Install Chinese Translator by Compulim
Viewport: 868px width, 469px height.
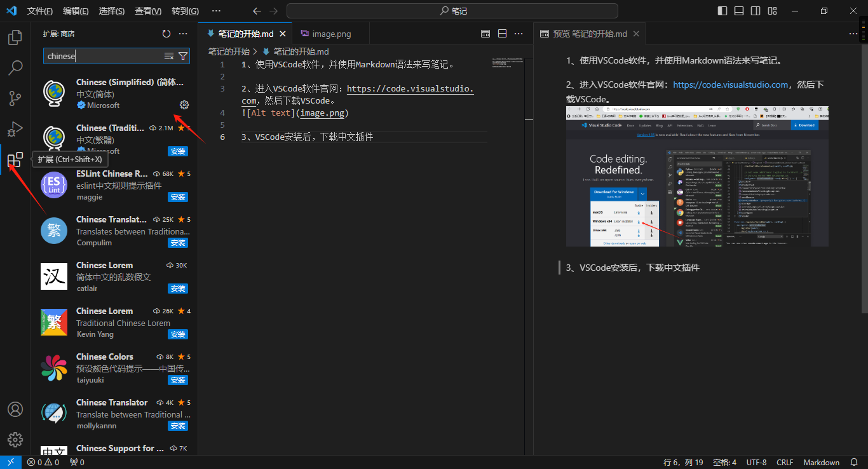(178, 243)
